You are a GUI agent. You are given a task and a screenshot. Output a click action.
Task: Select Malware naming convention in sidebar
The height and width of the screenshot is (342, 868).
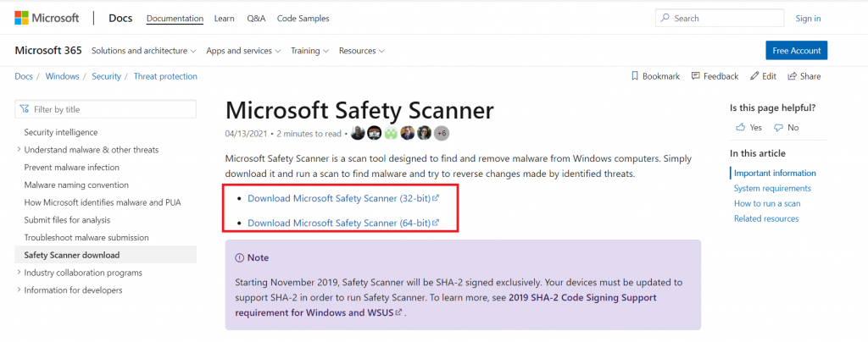[76, 185]
